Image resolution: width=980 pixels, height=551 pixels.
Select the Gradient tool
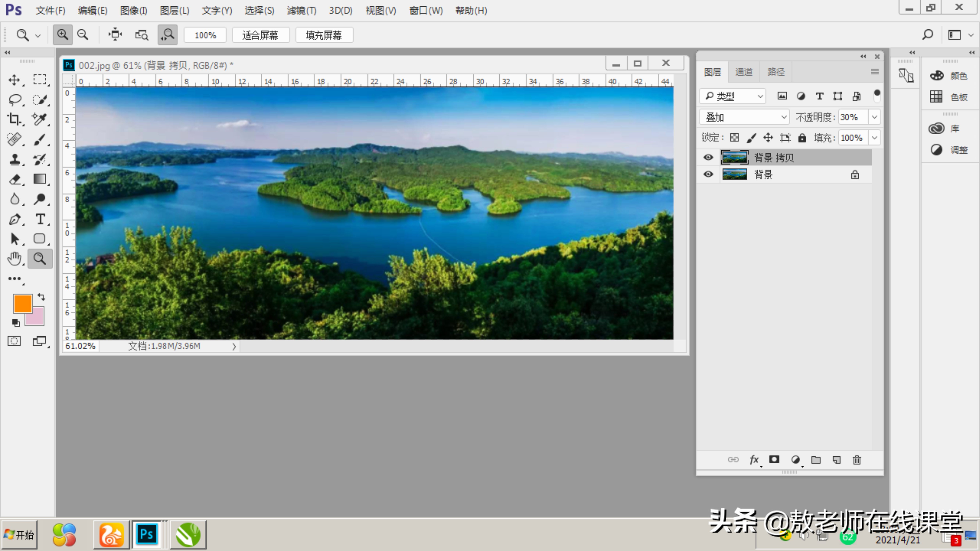coord(40,179)
